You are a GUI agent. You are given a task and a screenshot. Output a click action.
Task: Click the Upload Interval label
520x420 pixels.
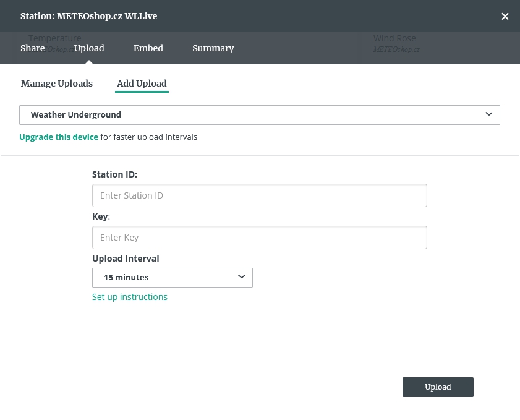click(x=126, y=259)
